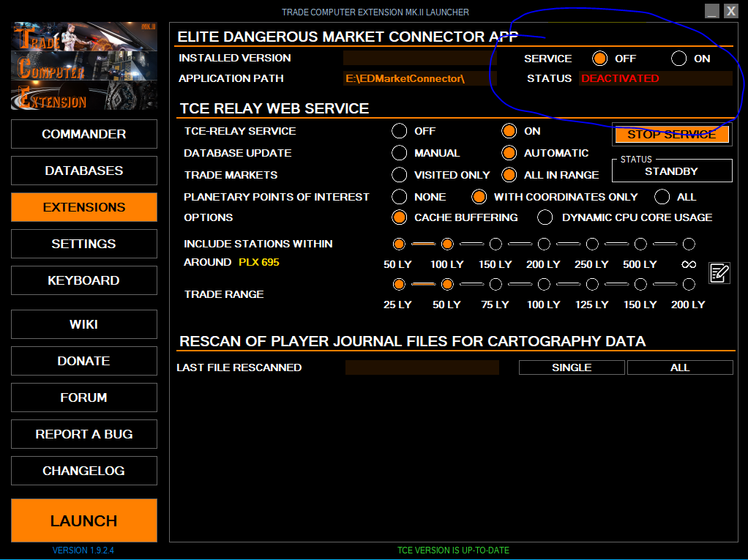Open the Wiki link button
The width and height of the screenshot is (748, 560).
(84, 324)
